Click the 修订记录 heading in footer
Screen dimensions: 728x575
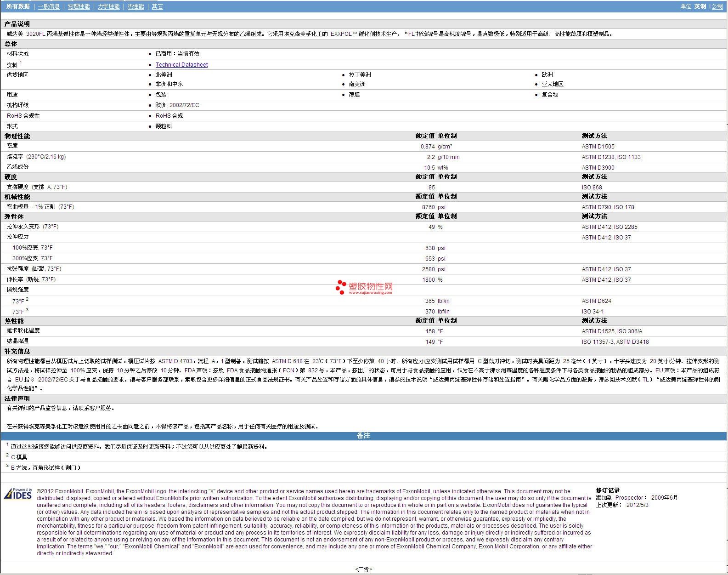608,490
